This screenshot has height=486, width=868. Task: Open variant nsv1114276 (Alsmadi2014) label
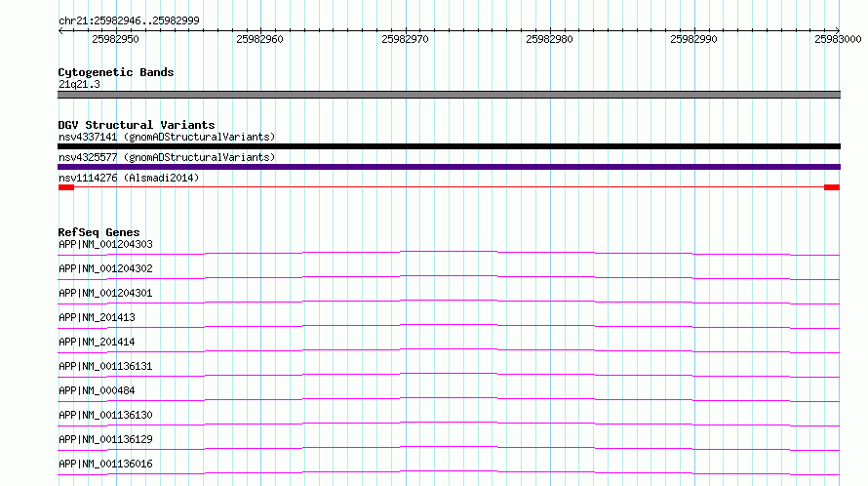(129, 178)
